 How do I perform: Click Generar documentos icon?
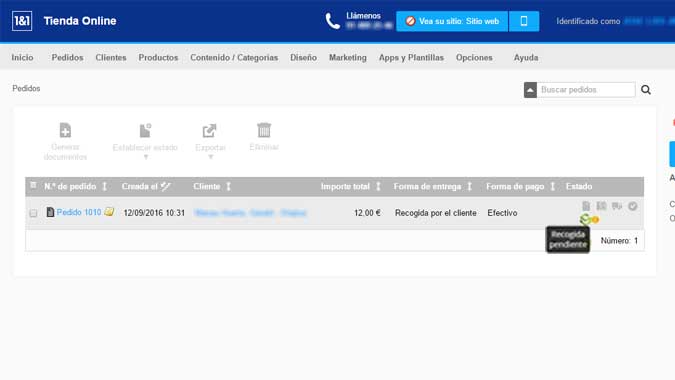pyautogui.click(x=65, y=130)
